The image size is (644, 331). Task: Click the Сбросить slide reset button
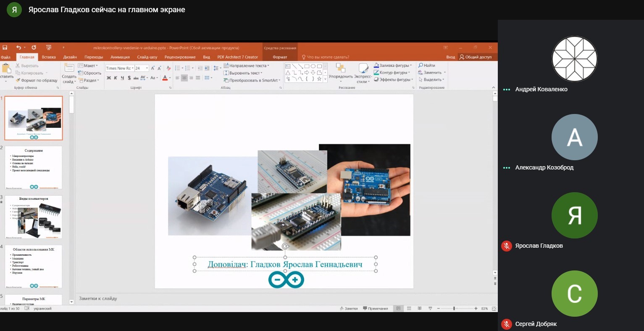pos(89,73)
